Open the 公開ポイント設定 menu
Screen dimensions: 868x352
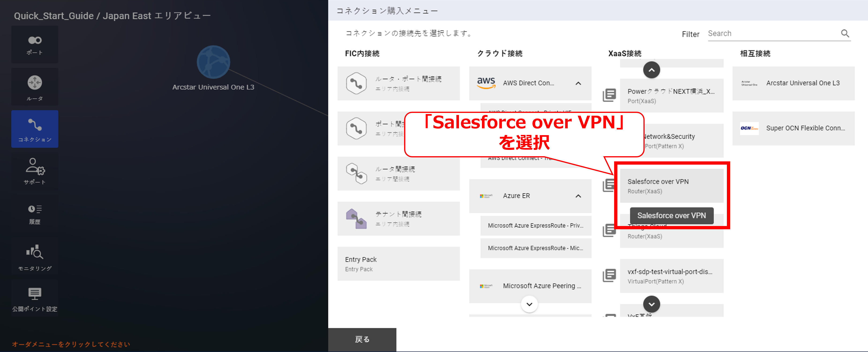tap(35, 298)
